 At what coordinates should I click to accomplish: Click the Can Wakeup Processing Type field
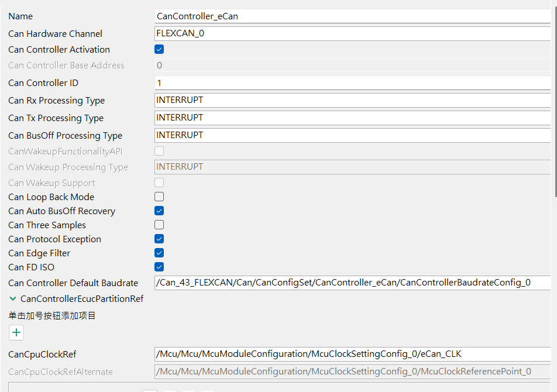point(352,167)
